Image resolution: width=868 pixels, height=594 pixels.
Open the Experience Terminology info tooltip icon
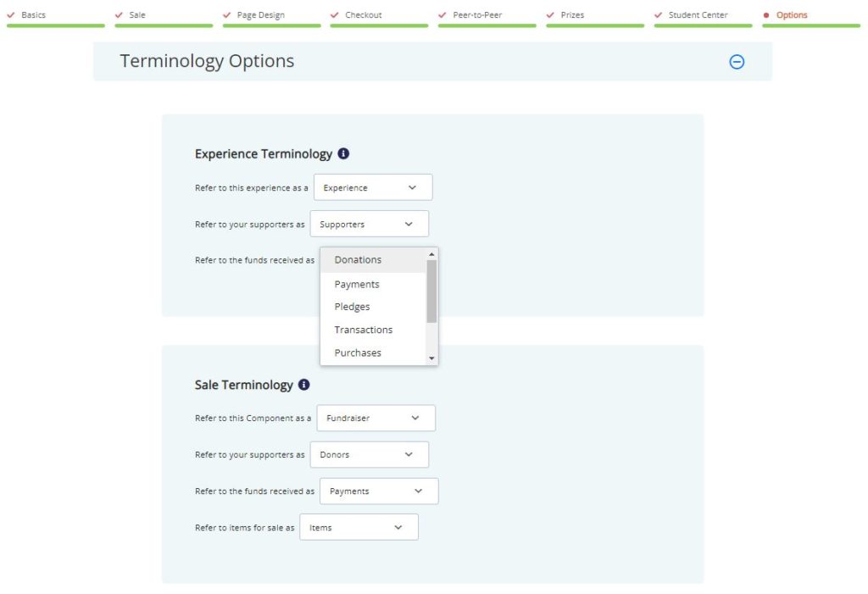pos(342,153)
